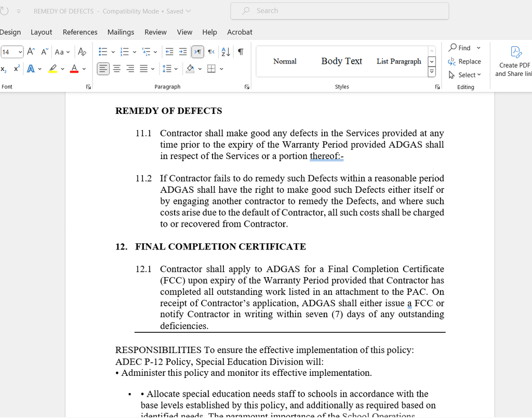Screen dimensions: 532x418
Task: Switch to right-to-left text direction
Action: [211, 51]
